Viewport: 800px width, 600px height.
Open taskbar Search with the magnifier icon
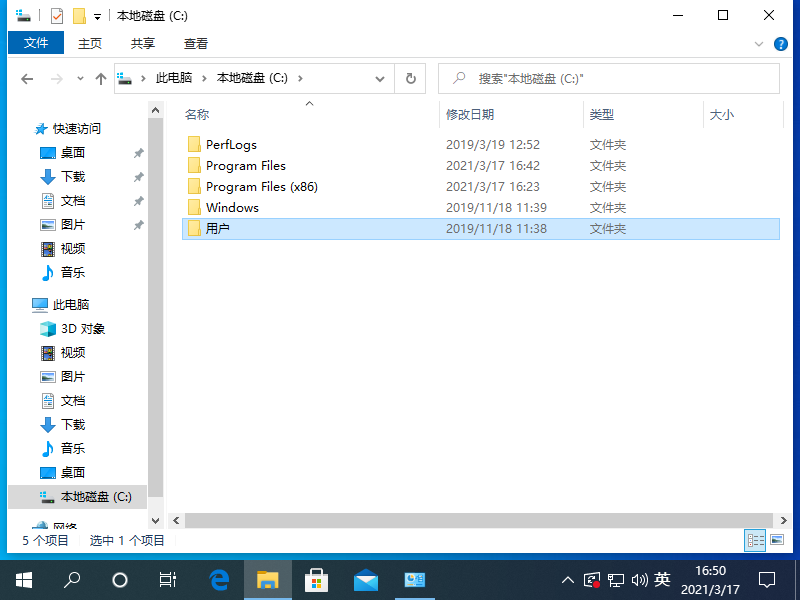pyautogui.click(x=71, y=579)
